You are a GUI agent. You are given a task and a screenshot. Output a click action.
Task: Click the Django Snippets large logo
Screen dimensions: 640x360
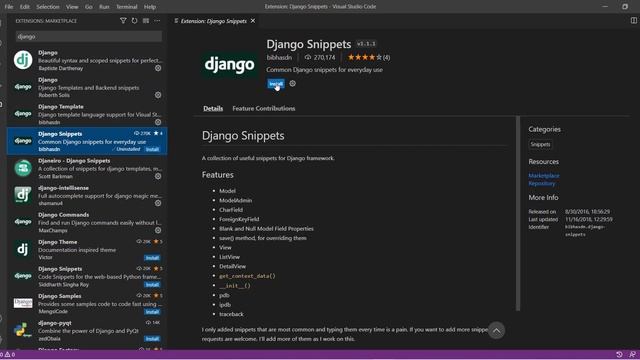point(230,64)
